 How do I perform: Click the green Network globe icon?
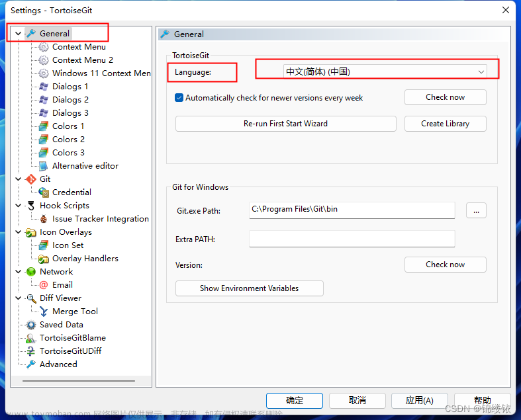pos(31,272)
